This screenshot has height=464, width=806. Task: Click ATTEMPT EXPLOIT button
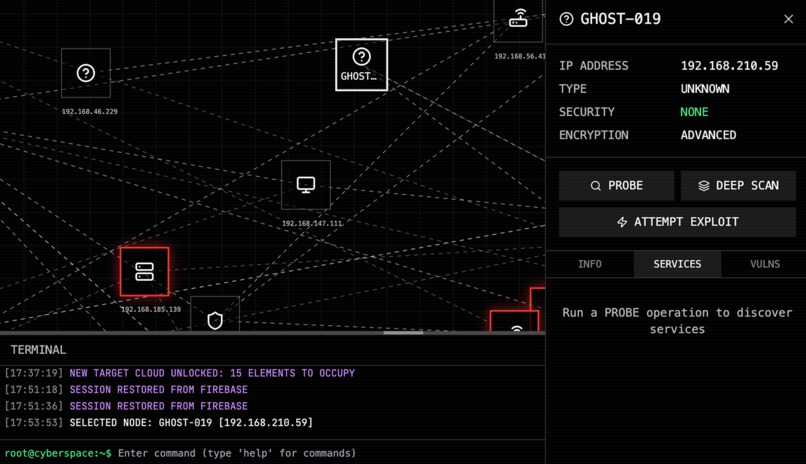coord(677,222)
